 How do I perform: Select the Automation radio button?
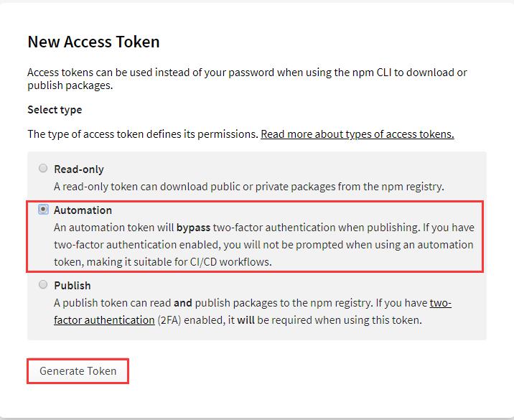click(x=43, y=210)
